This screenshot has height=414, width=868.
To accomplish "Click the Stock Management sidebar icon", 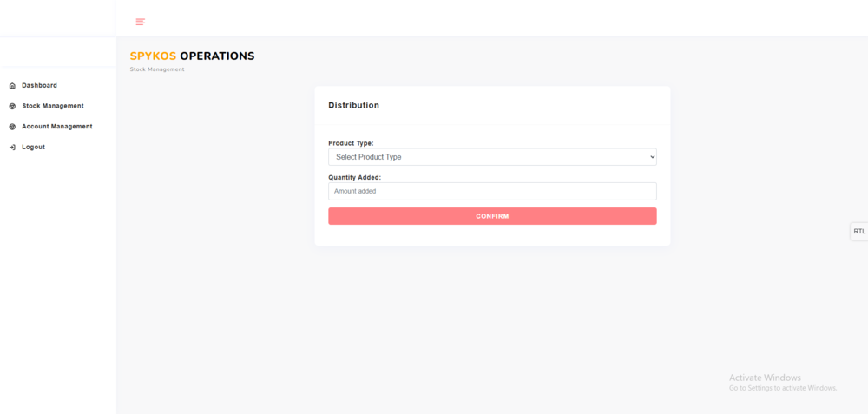I will [12, 106].
